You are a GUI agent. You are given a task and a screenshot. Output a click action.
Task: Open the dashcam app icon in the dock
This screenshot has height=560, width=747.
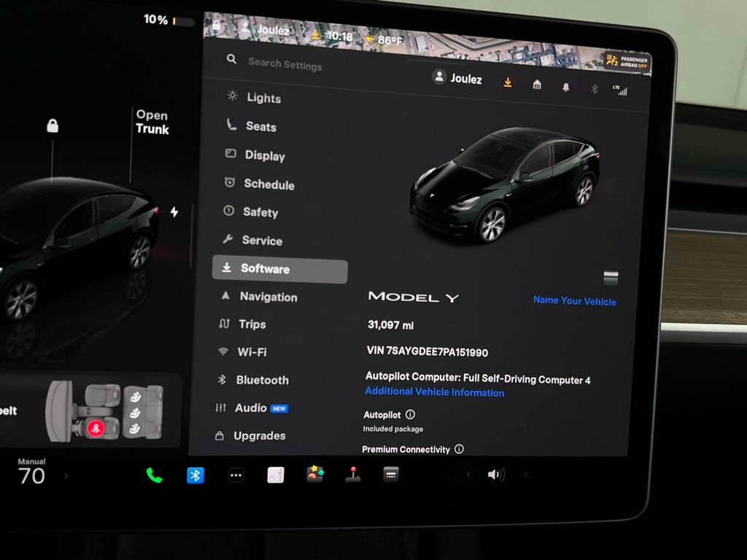pos(391,474)
